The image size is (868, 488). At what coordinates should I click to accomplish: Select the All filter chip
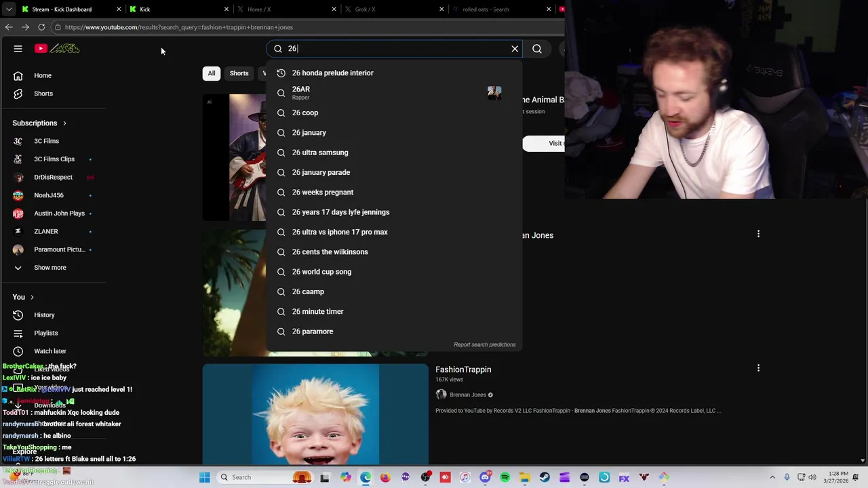(x=212, y=73)
